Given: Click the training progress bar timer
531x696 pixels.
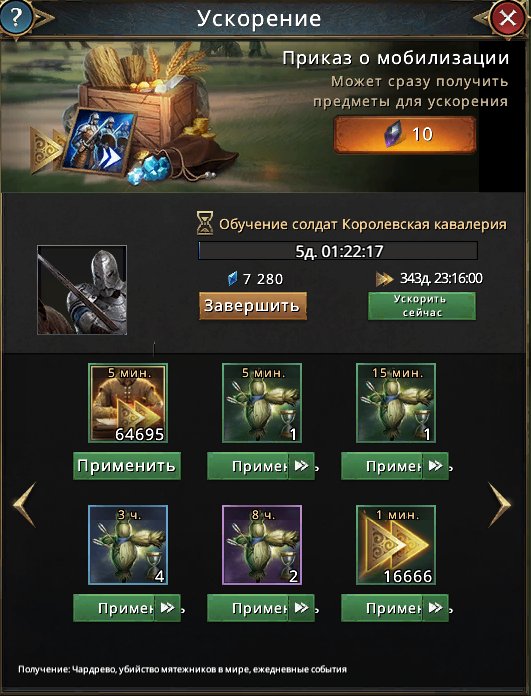Looking at the screenshot, I should point(338,251).
